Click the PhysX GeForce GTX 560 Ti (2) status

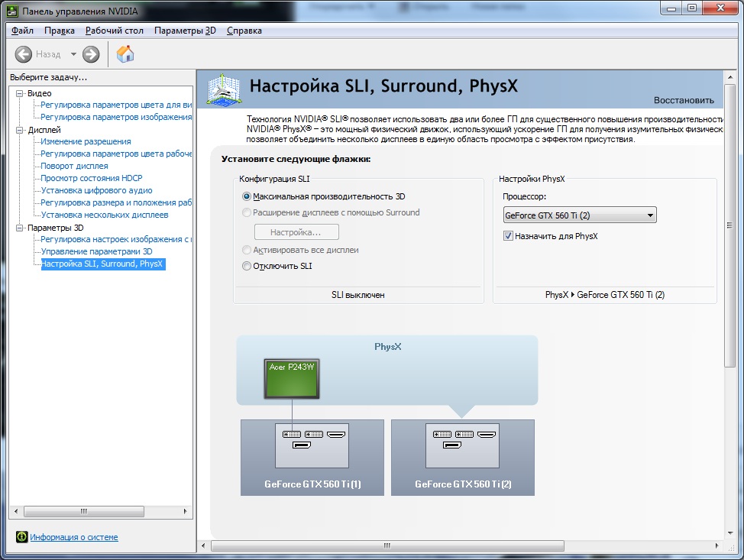click(x=605, y=295)
